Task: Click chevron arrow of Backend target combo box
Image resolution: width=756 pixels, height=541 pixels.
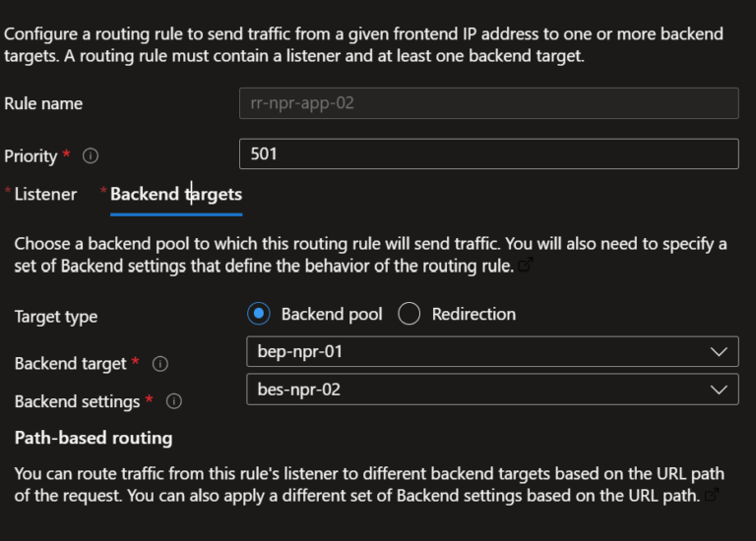Action: click(x=719, y=352)
